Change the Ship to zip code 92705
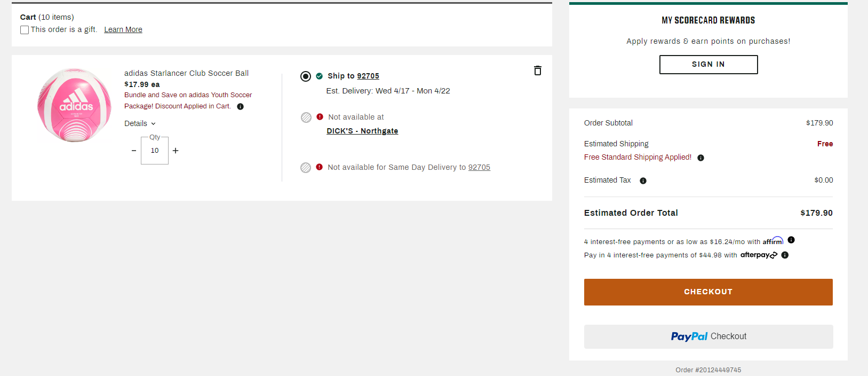The width and height of the screenshot is (868, 376). 368,76
